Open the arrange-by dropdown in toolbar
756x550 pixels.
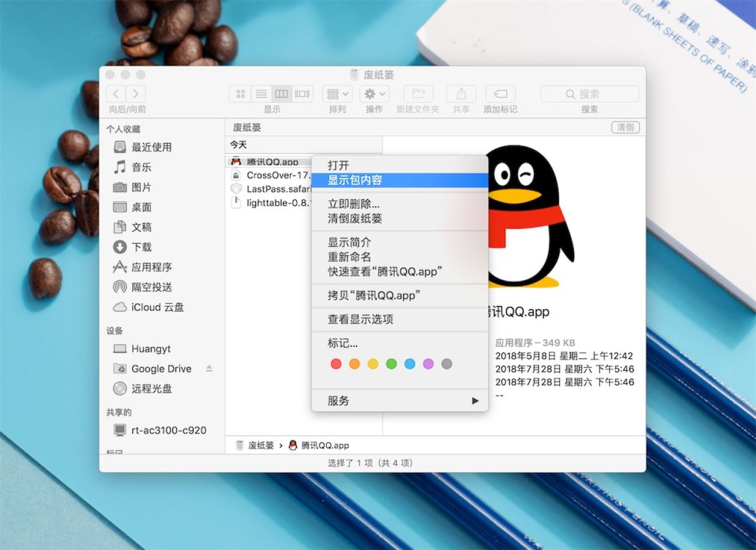point(337,94)
